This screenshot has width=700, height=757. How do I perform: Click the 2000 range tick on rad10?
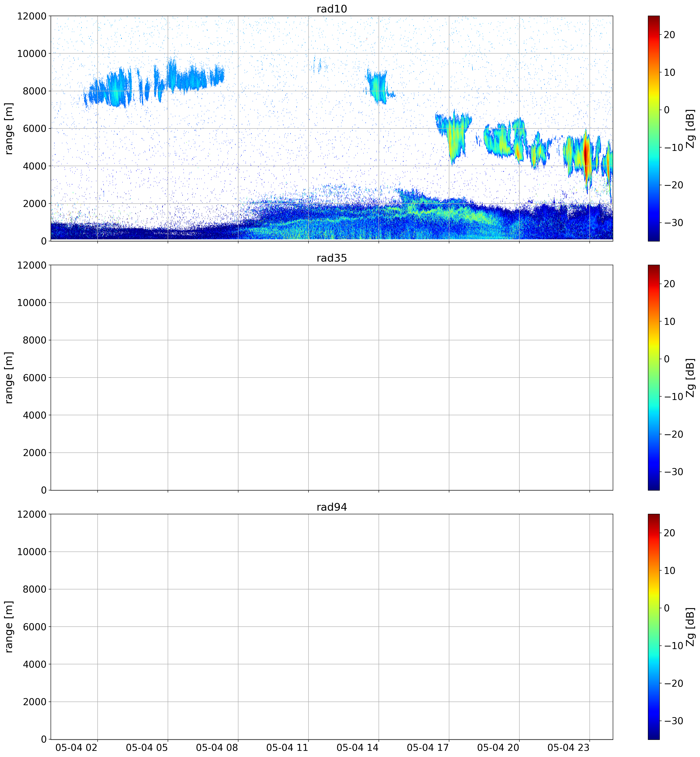[35, 203]
